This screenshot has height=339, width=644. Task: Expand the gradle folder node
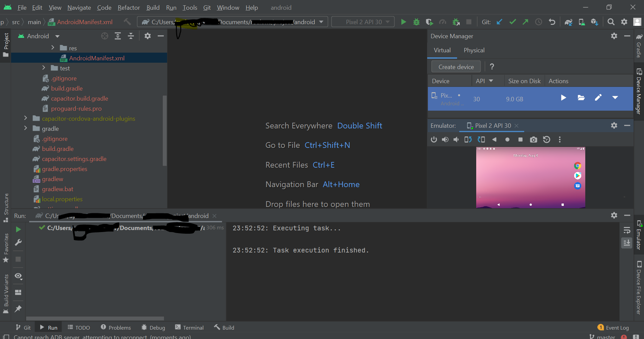tap(26, 128)
